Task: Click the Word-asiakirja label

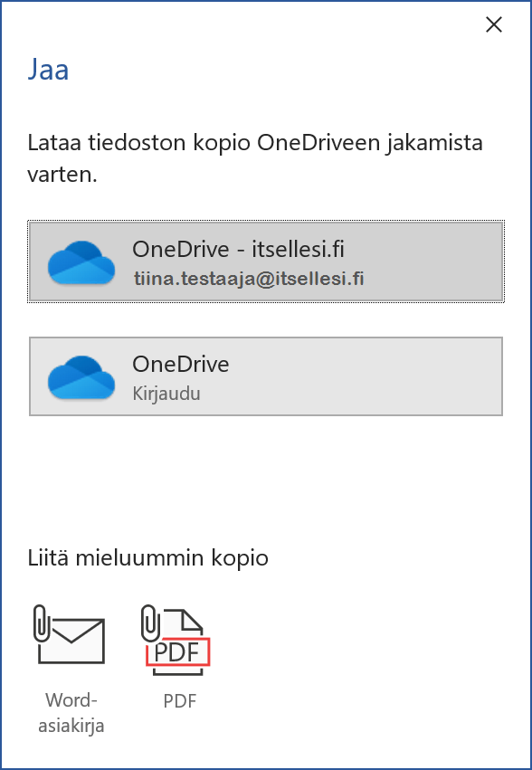Action: click(71, 713)
